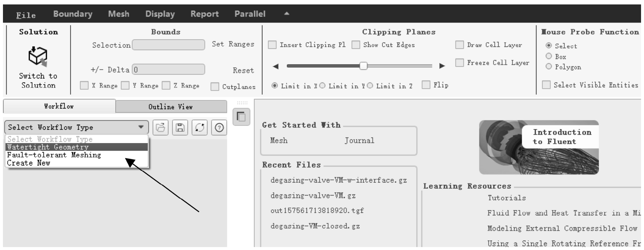The image size is (644, 250).
Task: Click the clipping plane slider handle
Action: [363, 66]
